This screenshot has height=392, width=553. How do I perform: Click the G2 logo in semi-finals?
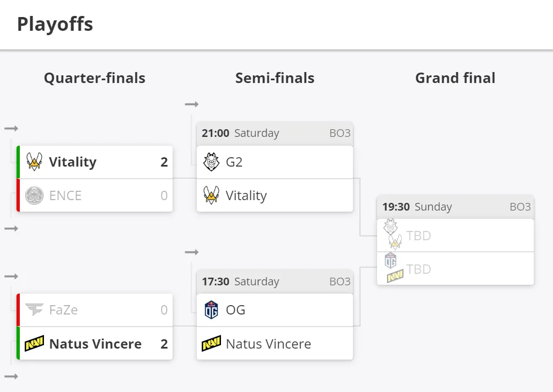point(211,162)
